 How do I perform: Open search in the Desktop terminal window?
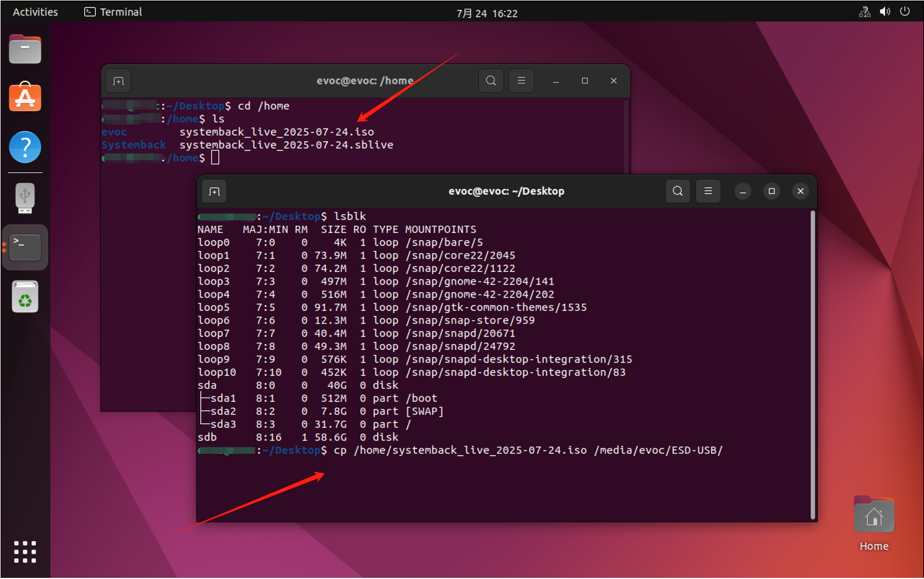pyautogui.click(x=677, y=191)
